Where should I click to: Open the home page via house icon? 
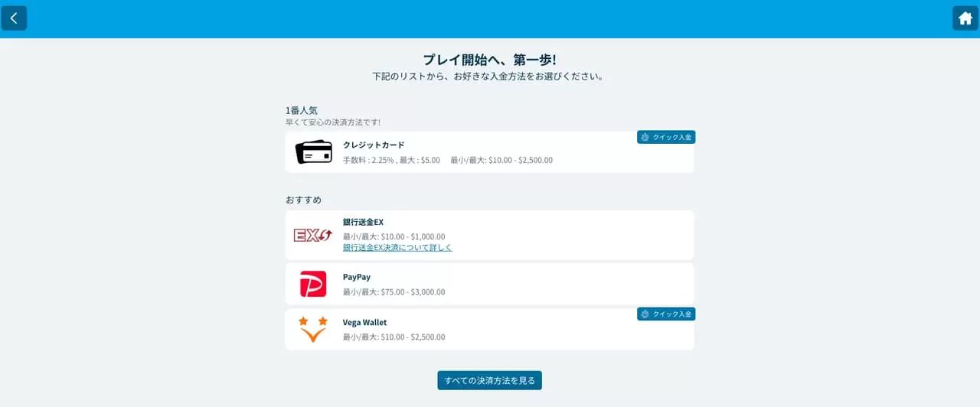965,18
